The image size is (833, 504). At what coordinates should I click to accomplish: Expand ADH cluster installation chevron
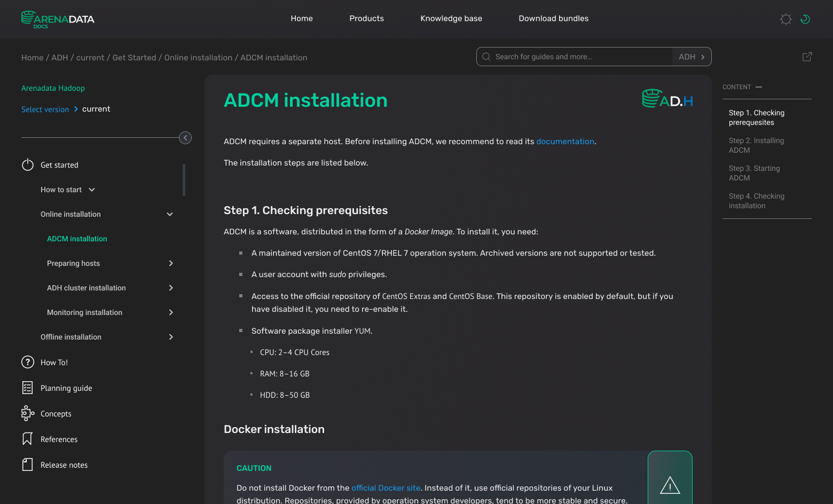pyautogui.click(x=171, y=288)
